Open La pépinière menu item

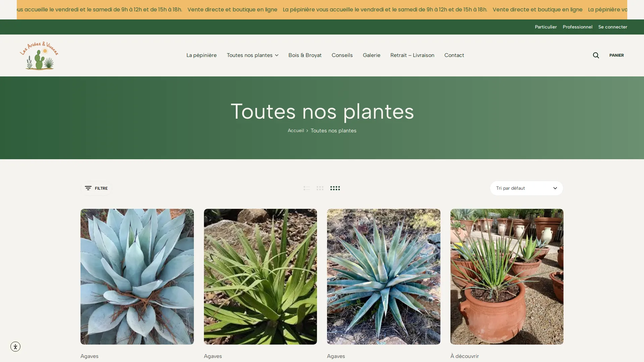pyautogui.click(x=202, y=55)
